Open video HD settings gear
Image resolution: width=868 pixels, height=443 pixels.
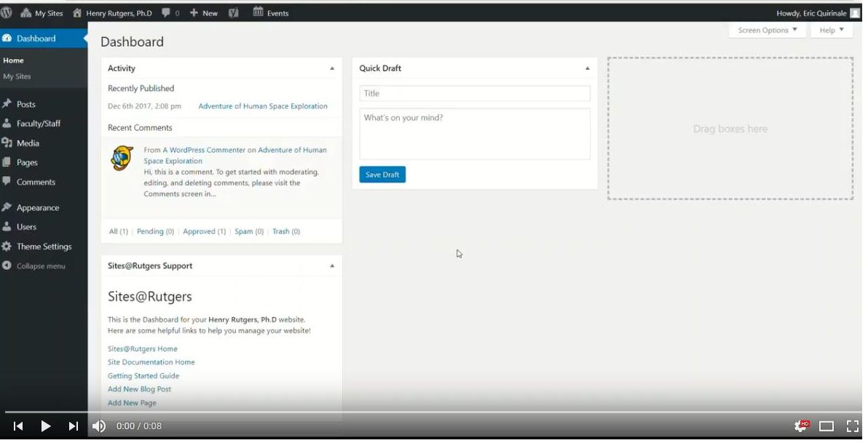801,426
